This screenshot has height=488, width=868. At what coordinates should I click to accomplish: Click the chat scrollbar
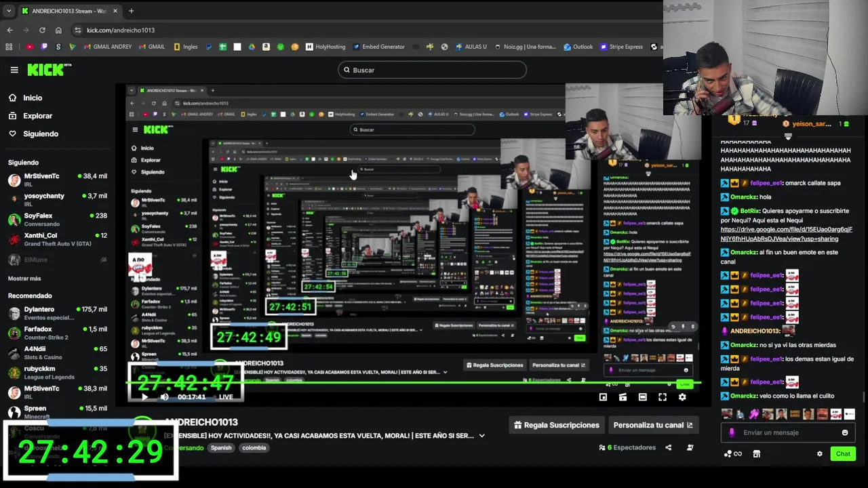tap(863, 396)
